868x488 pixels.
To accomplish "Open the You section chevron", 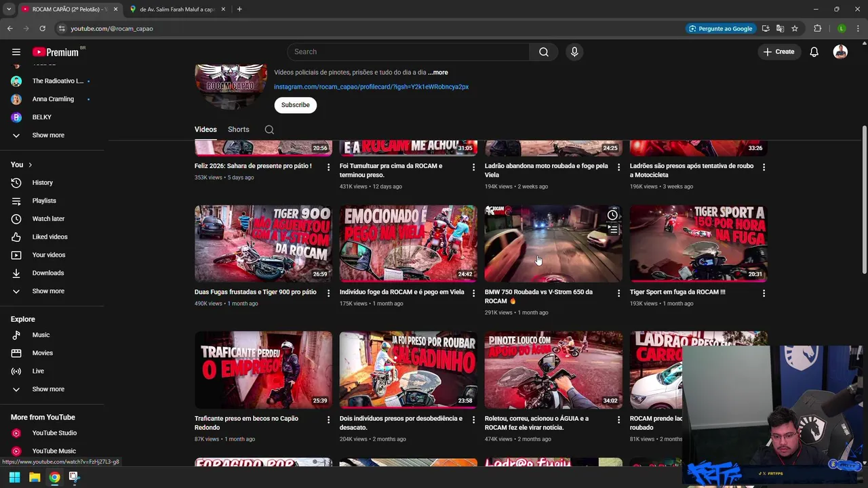I will [30, 165].
